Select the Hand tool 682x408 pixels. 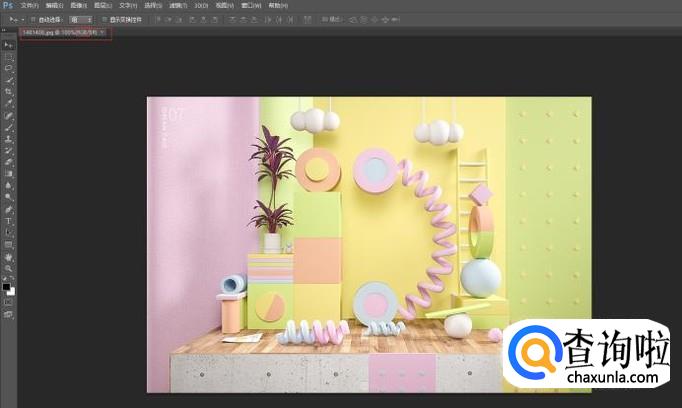click(9, 256)
